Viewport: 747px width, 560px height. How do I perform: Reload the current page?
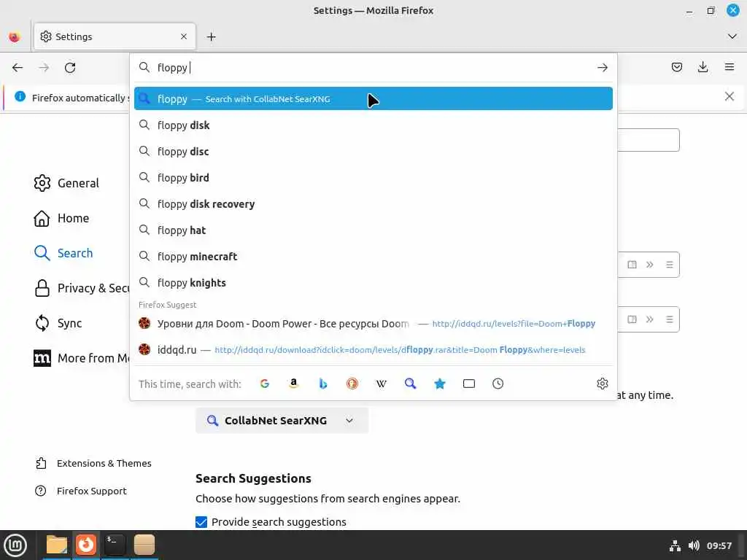(x=70, y=68)
